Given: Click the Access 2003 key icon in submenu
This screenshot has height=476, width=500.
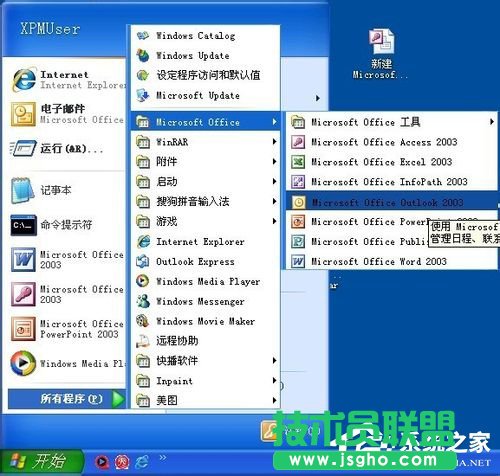Looking at the screenshot, I should (298, 142).
